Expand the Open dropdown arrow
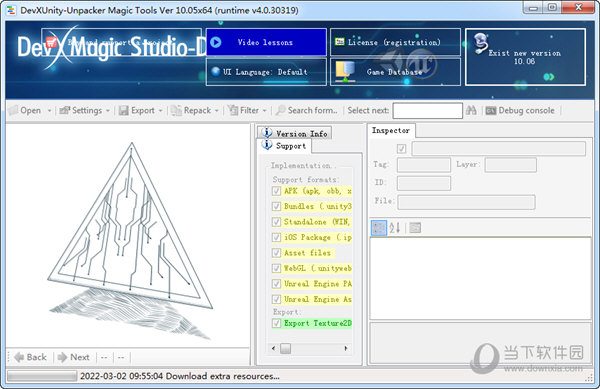The height and width of the screenshot is (389, 600). point(49,111)
